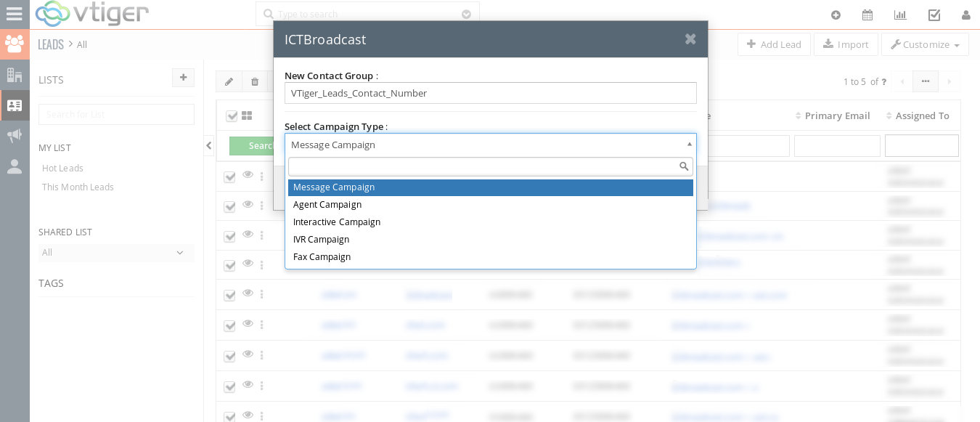The height and width of the screenshot is (422, 980).
Task: Expand the global search options arrow
Action: click(x=466, y=14)
